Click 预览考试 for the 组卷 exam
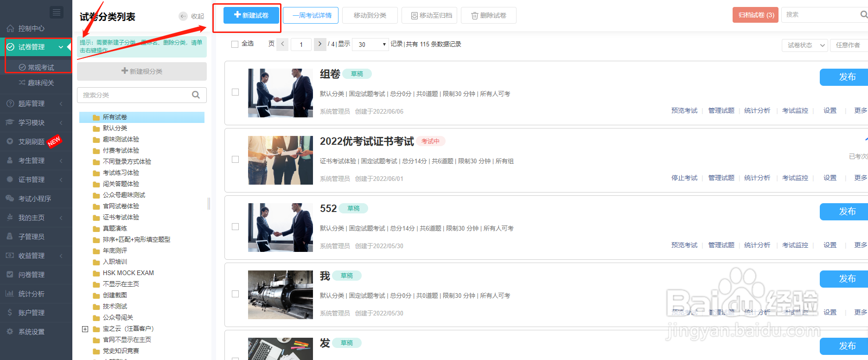The width and height of the screenshot is (868, 360). coord(684,110)
